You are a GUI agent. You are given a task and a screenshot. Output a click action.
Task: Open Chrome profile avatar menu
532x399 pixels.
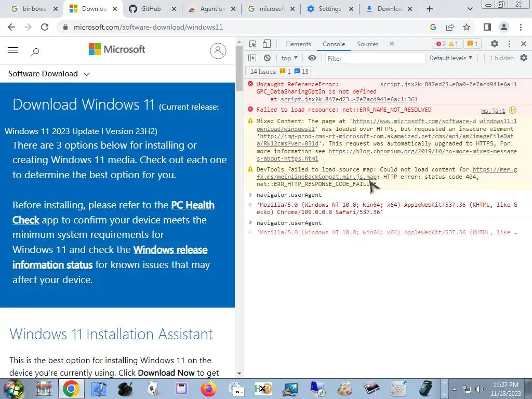pyautogui.click(x=504, y=27)
